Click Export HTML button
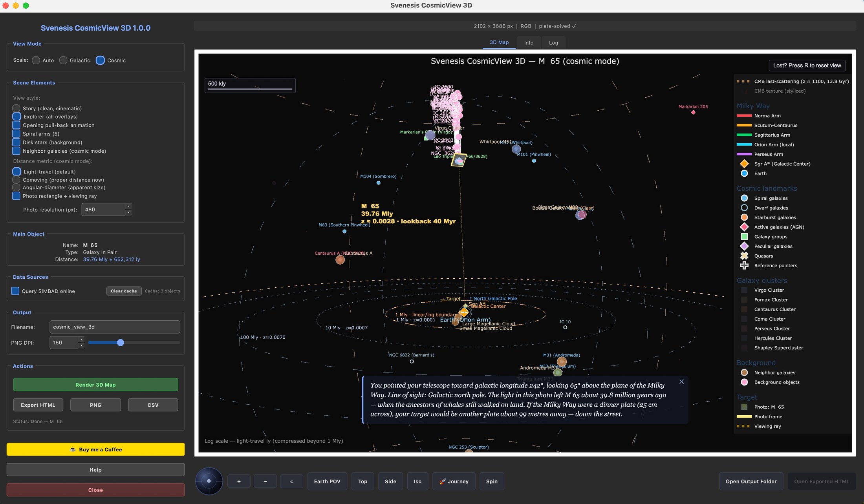This screenshot has height=504, width=864. [x=38, y=405]
